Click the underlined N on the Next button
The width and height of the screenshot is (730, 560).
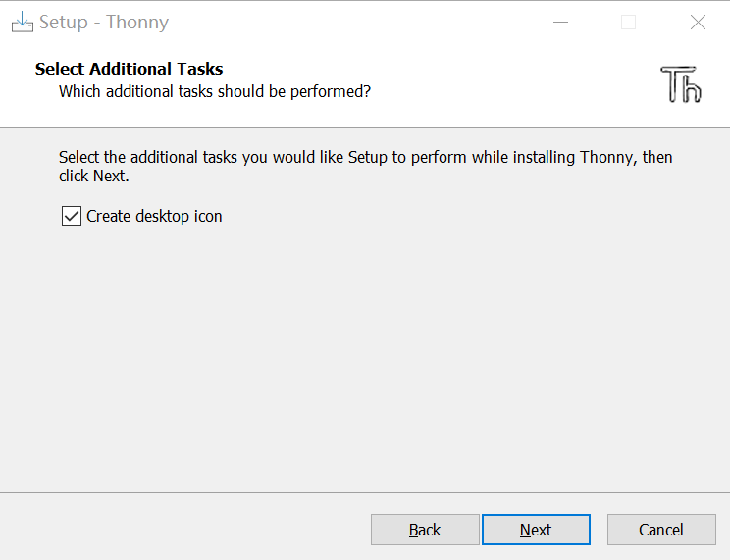coord(525,530)
